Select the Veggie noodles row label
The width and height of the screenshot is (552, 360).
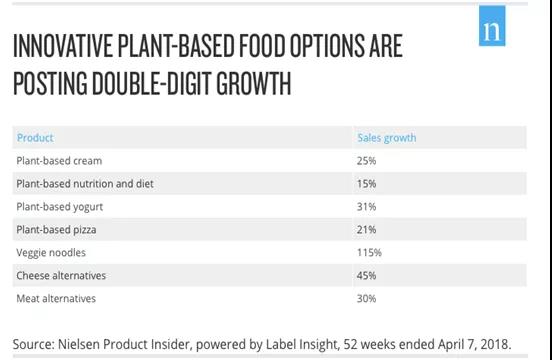click(51, 253)
